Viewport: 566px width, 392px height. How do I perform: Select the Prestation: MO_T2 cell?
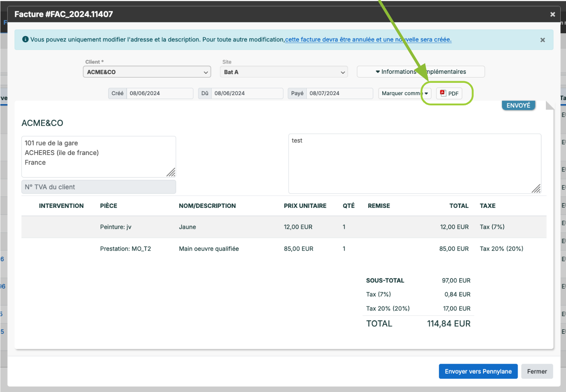tap(126, 248)
